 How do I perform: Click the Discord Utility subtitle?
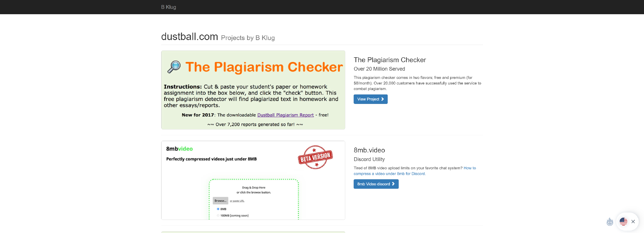pyautogui.click(x=369, y=159)
